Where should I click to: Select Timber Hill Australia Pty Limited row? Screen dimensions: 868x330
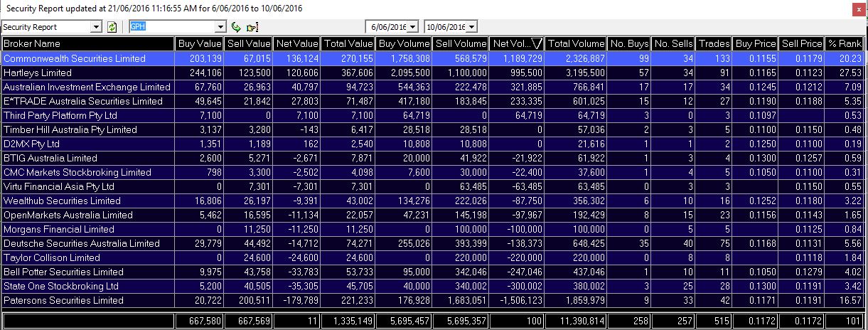point(433,129)
